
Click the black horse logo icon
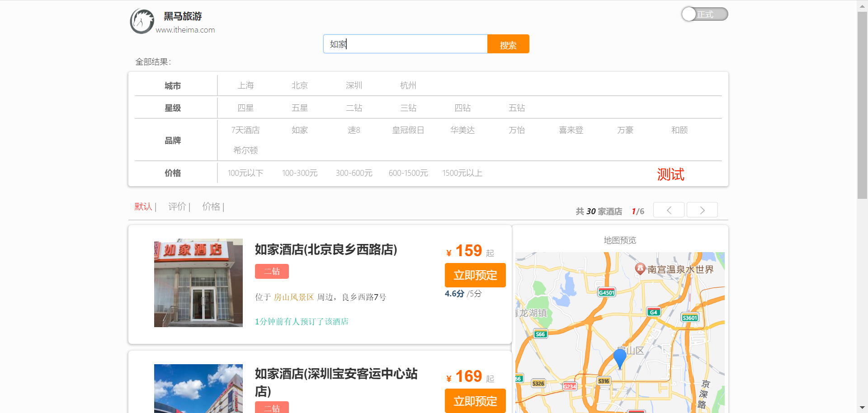[142, 21]
